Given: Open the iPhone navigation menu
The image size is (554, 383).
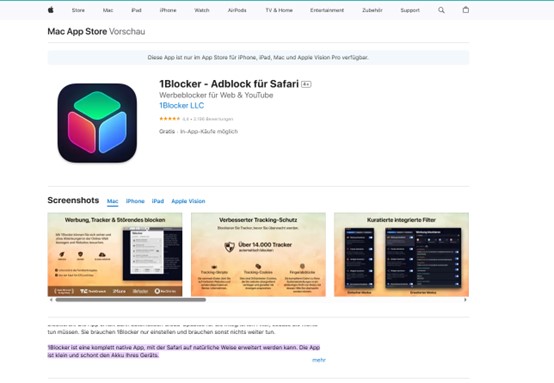Looking at the screenshot, I should click(168, 10).
